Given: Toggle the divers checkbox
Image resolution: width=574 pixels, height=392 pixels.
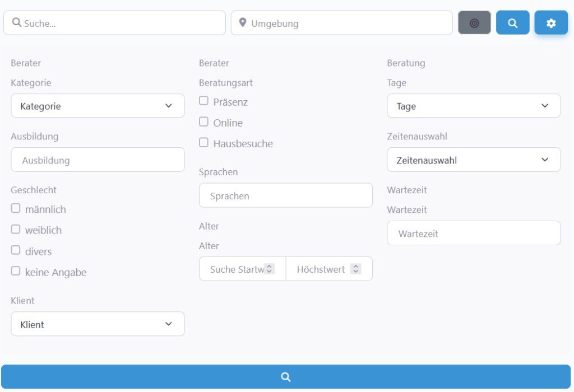Looking at the screenshot, I should tap(16, 250).
